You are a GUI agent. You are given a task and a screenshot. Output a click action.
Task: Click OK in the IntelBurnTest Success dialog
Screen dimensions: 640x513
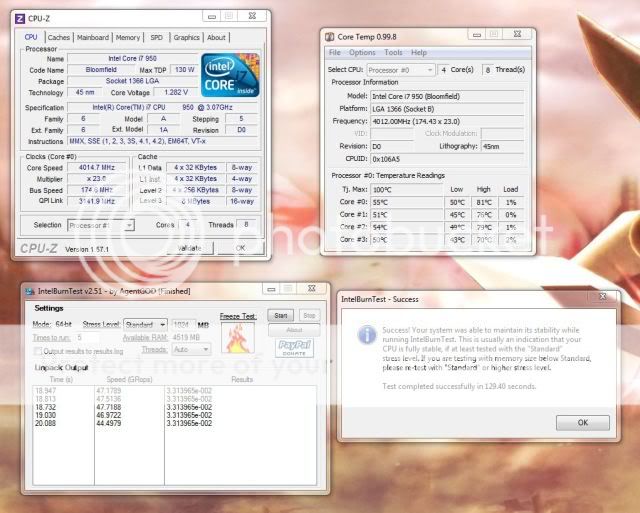(583, 423)
